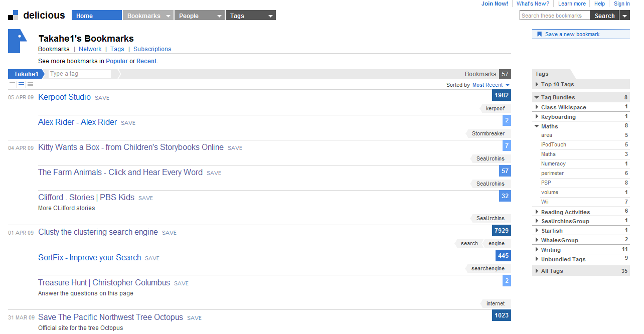Go to the Home tab
The height and width of the screenshot is (334, 644).
[97, 16]
